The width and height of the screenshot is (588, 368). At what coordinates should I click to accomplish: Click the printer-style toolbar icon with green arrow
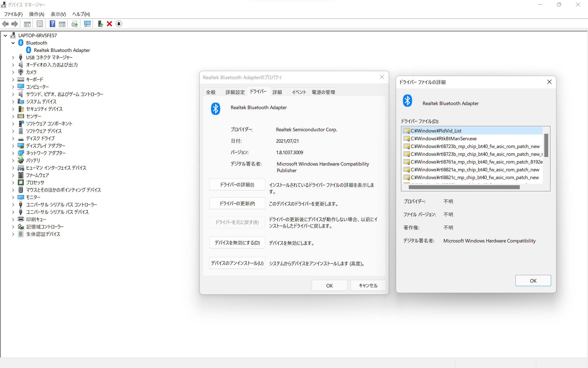74,24
